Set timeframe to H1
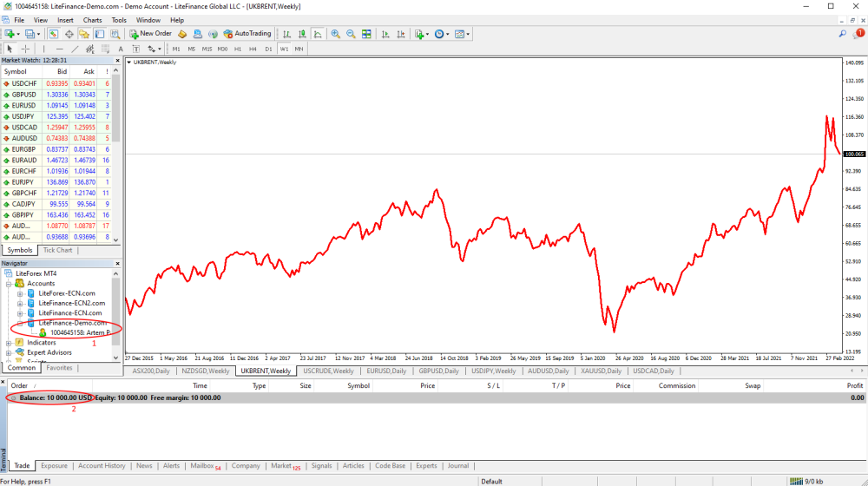The image size is (868, 486). point(238,49)
